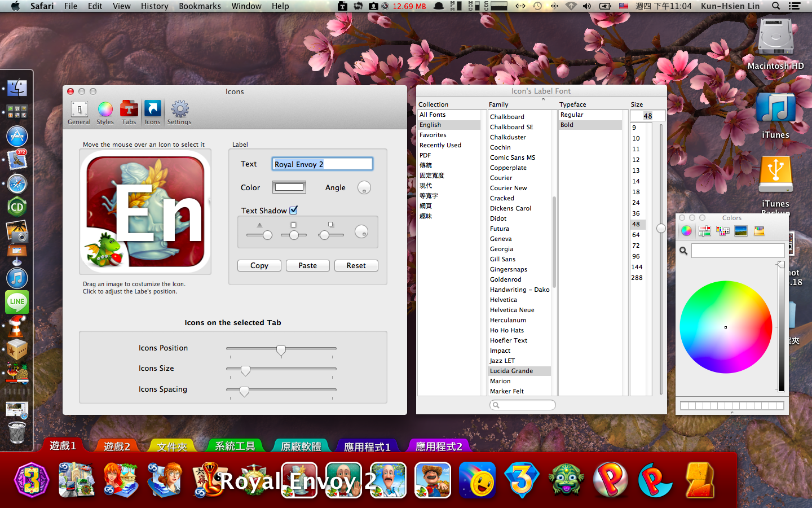Choose the Impact font family
The height and width of the screenshot is (508, 812).
point(519,351)
